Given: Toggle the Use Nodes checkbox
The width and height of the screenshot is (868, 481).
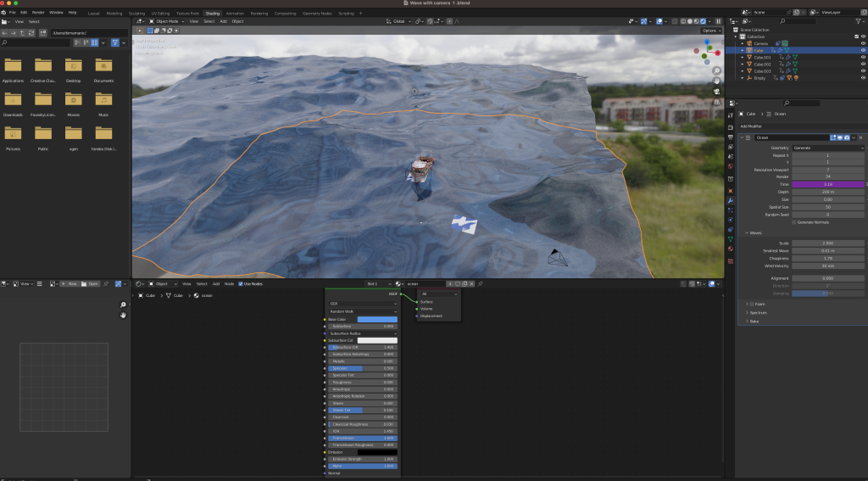Looking at the screenshot, I should pyautogui.click(x=241, y=283).
